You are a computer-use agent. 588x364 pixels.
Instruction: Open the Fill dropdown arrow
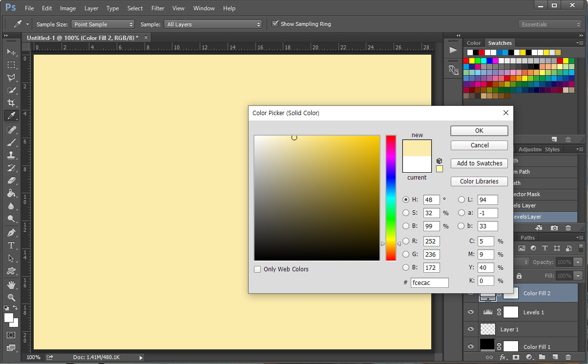coord(578,276)
